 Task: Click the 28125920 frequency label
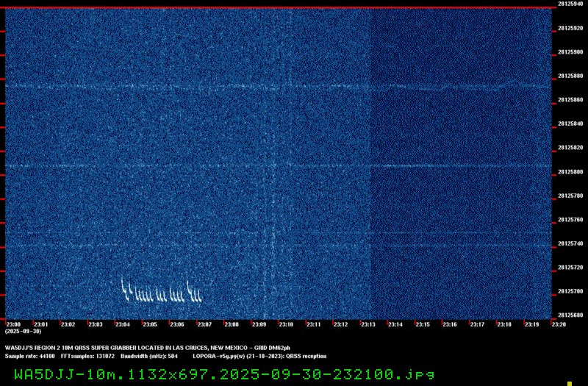(x=570, y=28)
